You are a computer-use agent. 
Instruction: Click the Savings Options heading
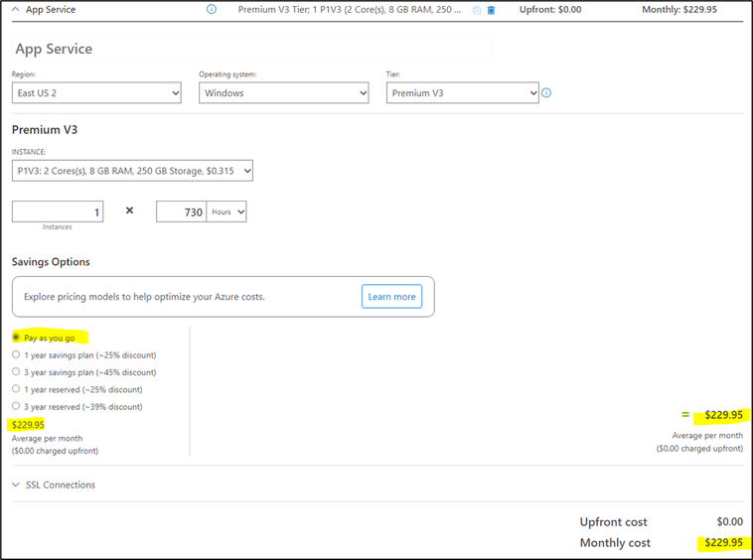pos(51,261)
